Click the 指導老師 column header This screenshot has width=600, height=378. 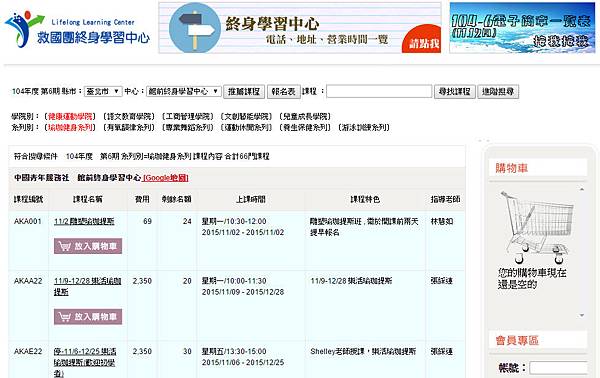coord(445,199)
